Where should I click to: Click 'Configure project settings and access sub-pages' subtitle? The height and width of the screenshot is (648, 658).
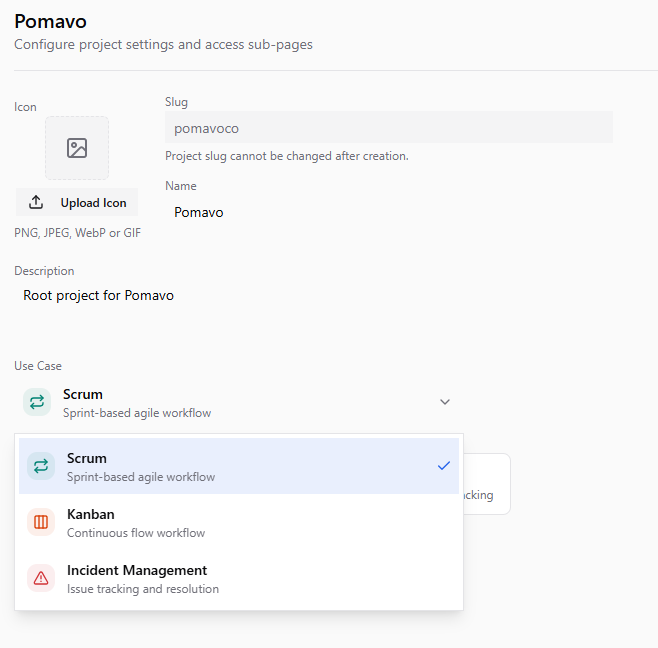click(163, 44)
